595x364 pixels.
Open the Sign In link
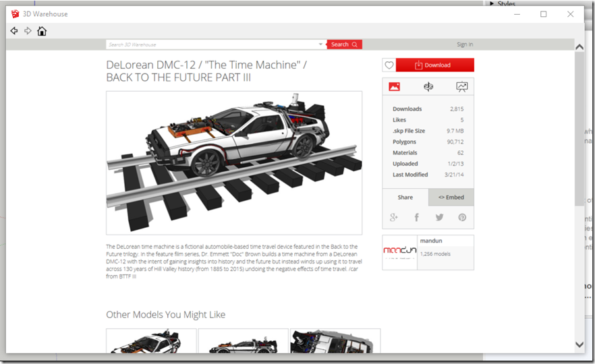point(464,44)
